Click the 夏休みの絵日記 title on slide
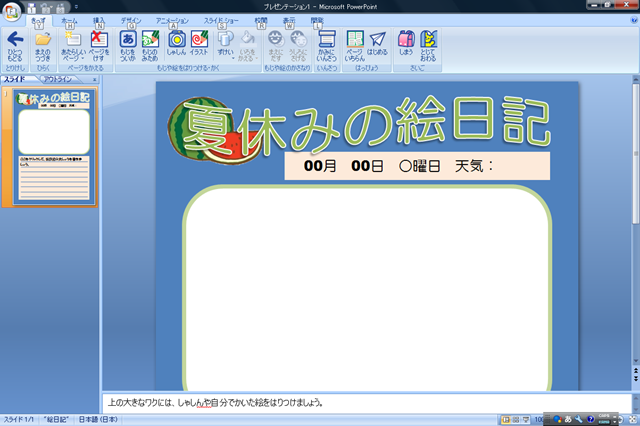 (x=365, y=125)
